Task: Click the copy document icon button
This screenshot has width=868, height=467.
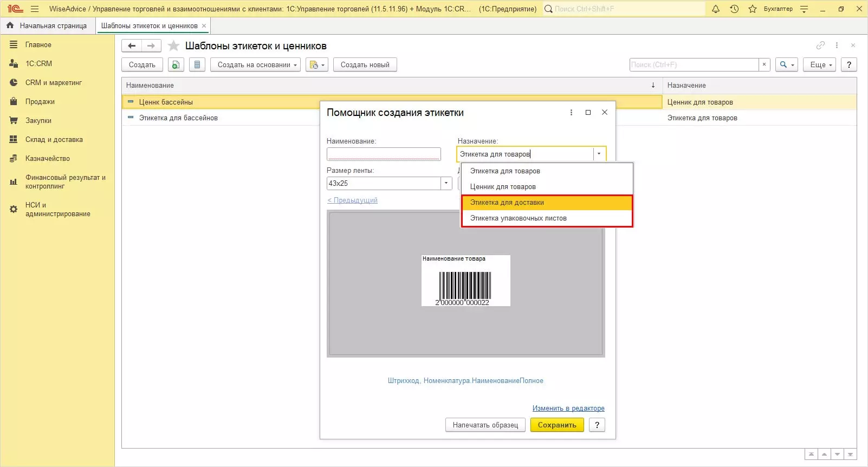Action: pos(176,64)
